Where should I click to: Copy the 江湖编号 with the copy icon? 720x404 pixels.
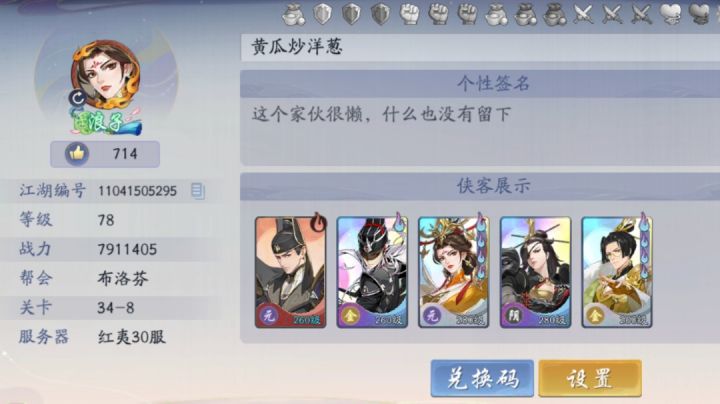pyautogui.click(x=197, y=191)
